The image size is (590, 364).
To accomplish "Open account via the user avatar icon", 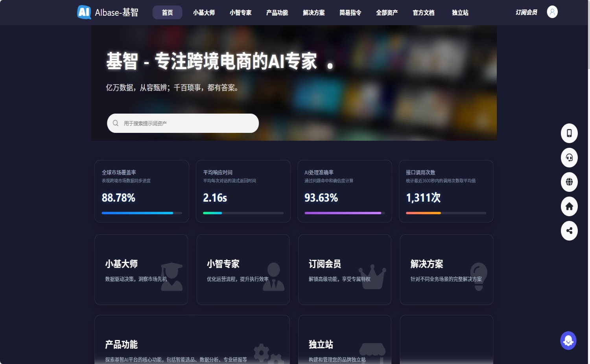I will click(552, 12).
